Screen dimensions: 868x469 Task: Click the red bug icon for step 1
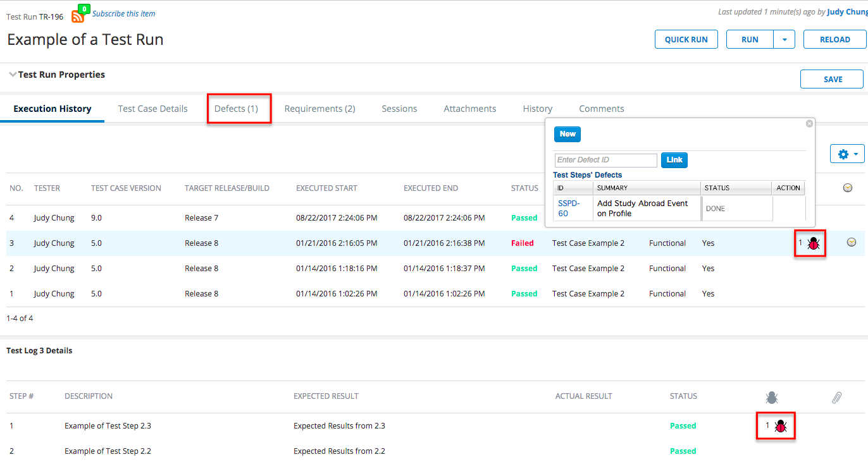781,426
